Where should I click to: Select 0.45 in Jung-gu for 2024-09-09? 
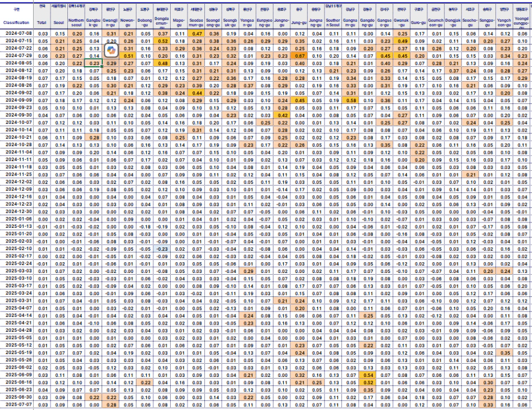pyautogui.click(x=299, y=100)
